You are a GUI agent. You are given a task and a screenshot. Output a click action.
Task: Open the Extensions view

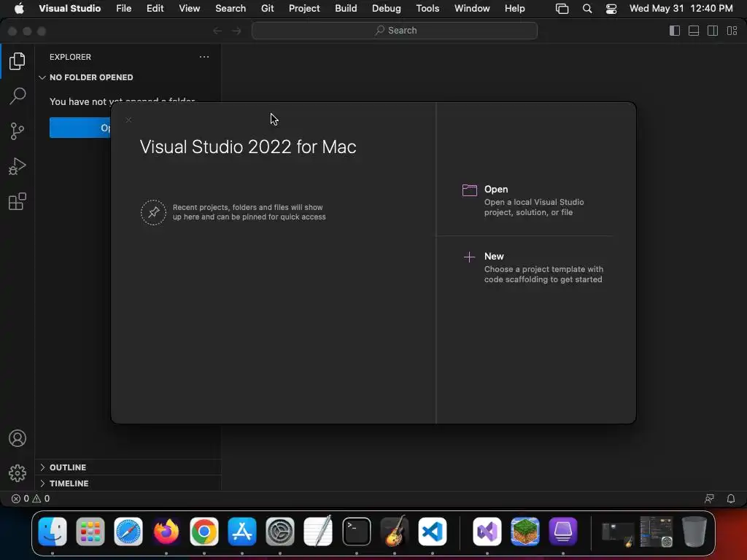[18, 201]
